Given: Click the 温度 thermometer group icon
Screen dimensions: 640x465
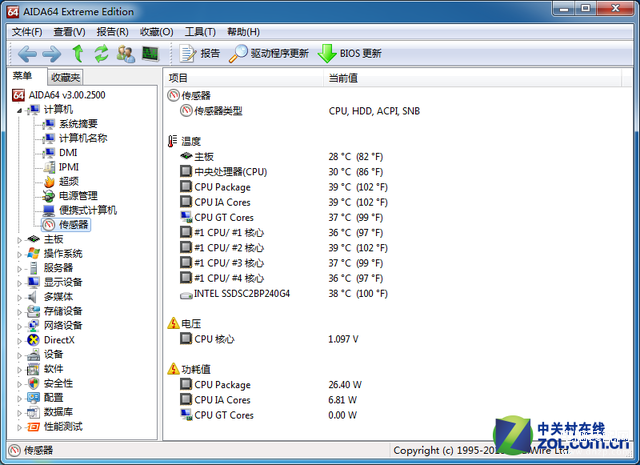Looking at the screenshot, I should point(172,141).
